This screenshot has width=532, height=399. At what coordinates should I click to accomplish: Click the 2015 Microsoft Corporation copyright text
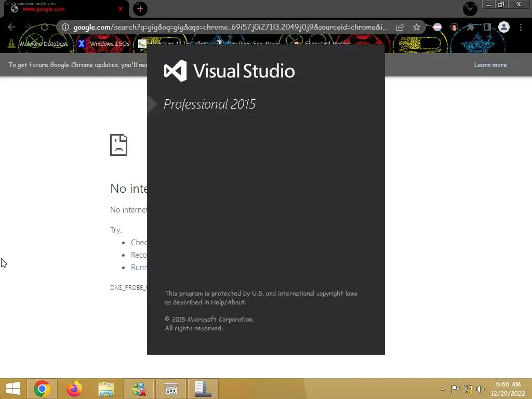[209, 320]
